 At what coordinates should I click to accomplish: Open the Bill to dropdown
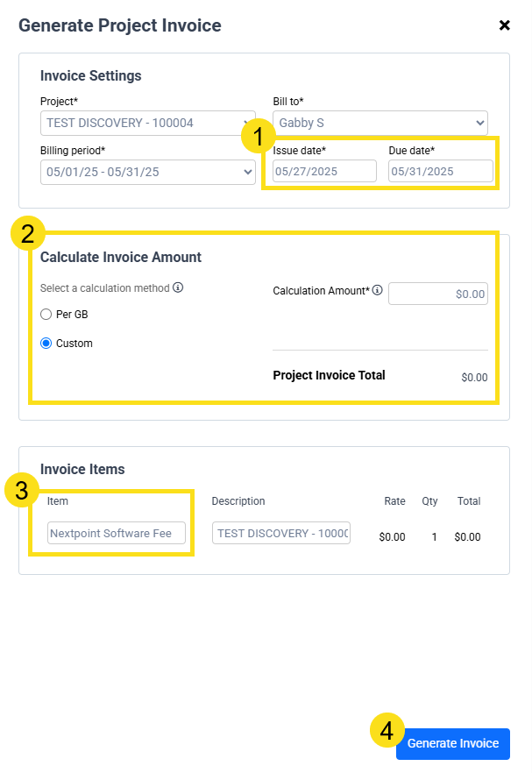(380, 123)
